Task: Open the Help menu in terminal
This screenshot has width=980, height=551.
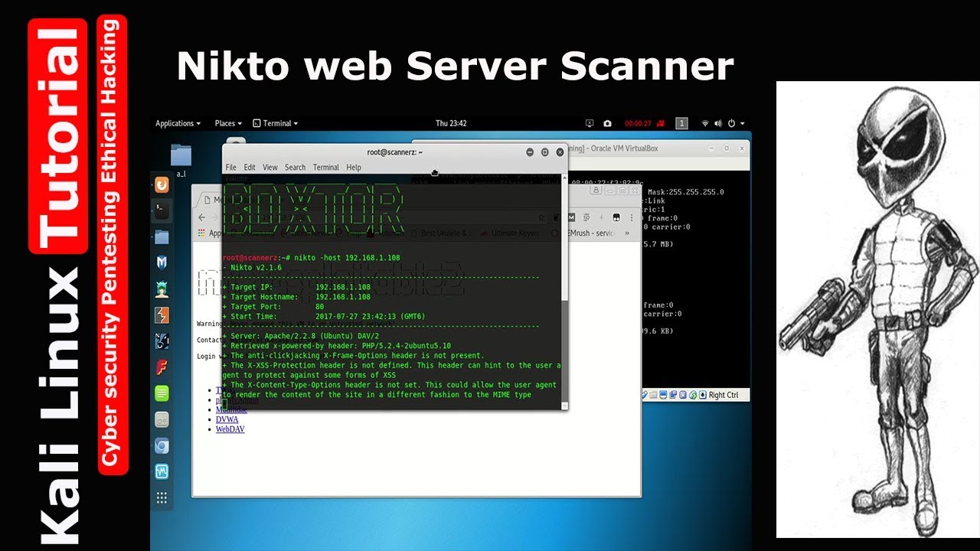Action: click(354, 167)
